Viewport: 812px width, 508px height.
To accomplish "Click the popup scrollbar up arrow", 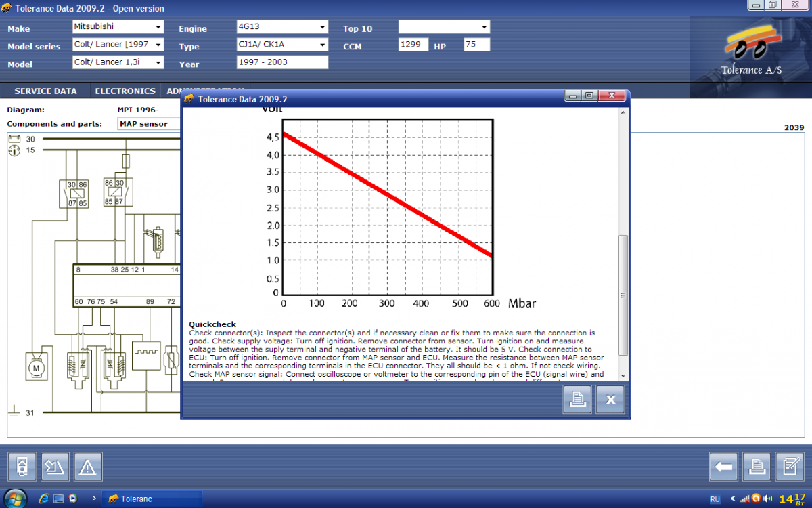I will coord(624,112).
